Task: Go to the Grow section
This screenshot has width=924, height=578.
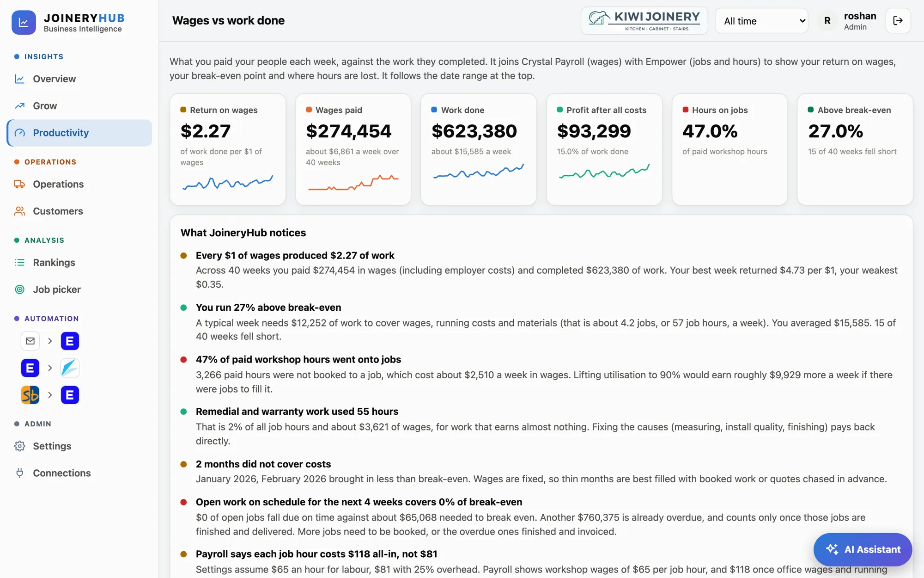Action: tap(79, 106)
